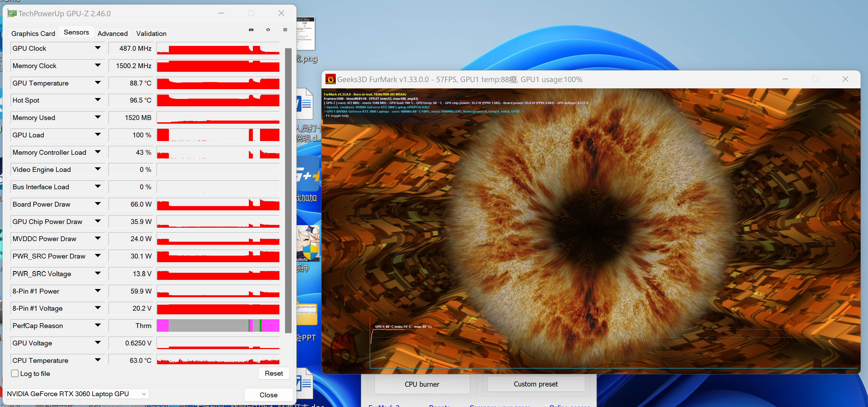This screenshot has height=407, width=868.
Task: Click the FurMark app icon in title bar
Action: pyautogui.click(x=330, y=79)
